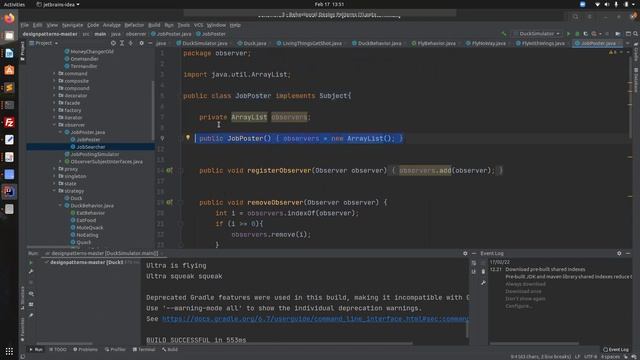The height and width of the screenshot is (360, 640).
Task: Open Run panel settings gear
Action: pyautogui.click(x=465, y=253)
